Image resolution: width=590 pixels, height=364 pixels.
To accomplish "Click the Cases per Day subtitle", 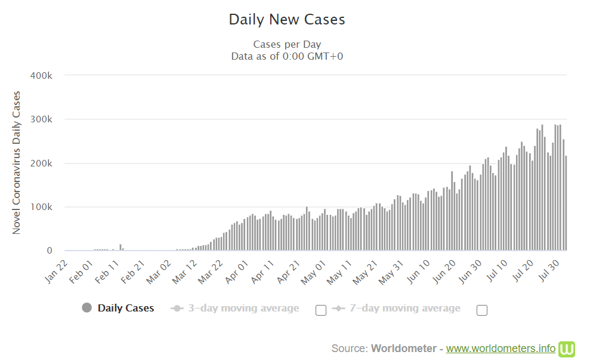I will point(287,44).
